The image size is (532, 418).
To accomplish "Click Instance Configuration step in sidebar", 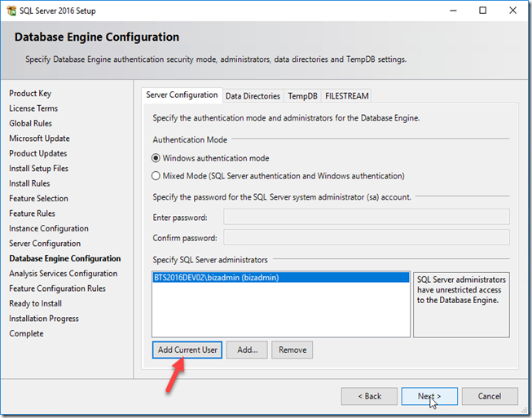I will pos(49,228).
